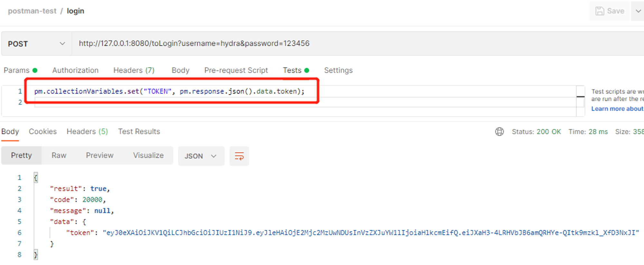Open the POST method dropdown
This screenshot has width=644, height=265.
pos(36,44)
